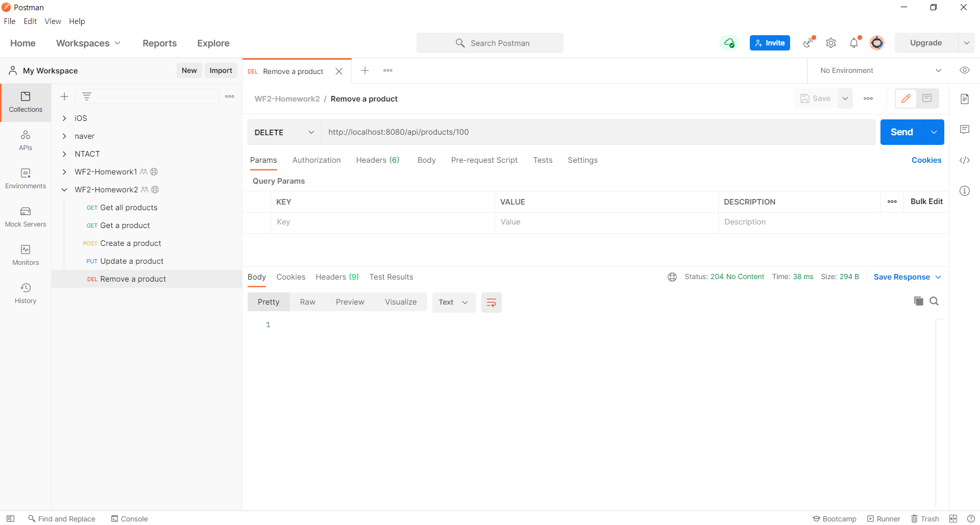Switch to the Pre-request Script tab
980x525 pixels.
click(484, 160)
